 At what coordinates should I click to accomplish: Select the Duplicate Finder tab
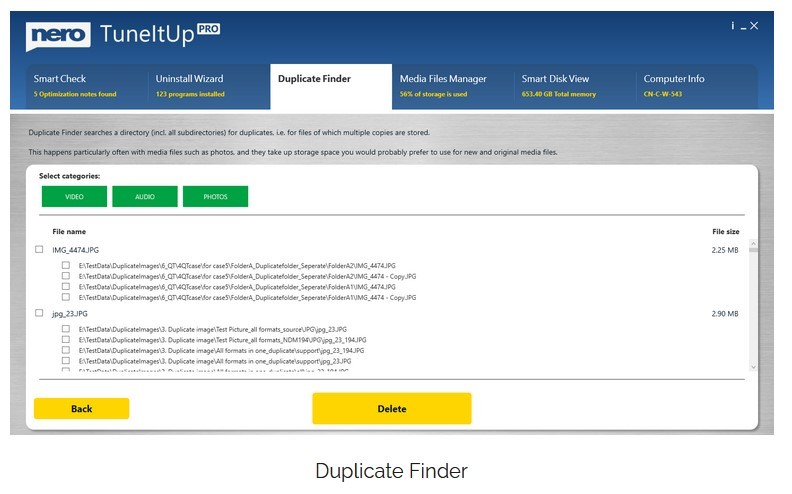[331, 86]
